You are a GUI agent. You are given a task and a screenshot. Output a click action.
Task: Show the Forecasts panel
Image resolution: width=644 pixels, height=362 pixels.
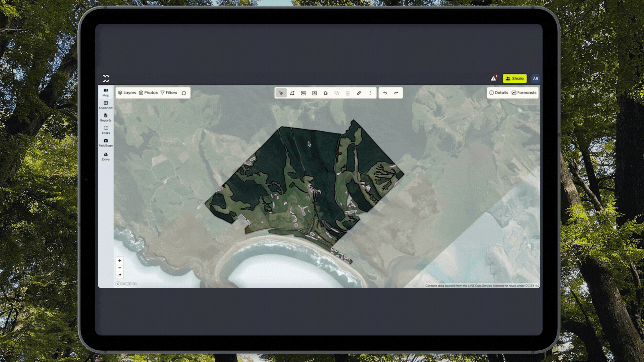[524, 93]
